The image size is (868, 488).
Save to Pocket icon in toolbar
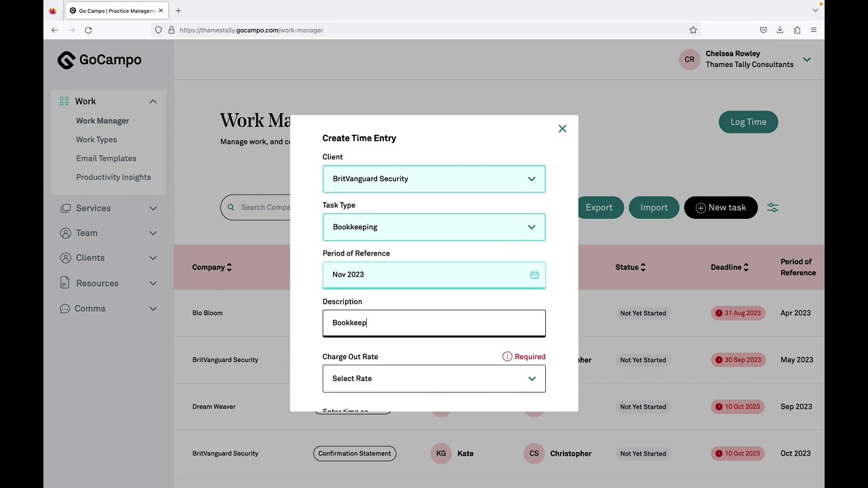pyautogui.click(x=763, y=30)
